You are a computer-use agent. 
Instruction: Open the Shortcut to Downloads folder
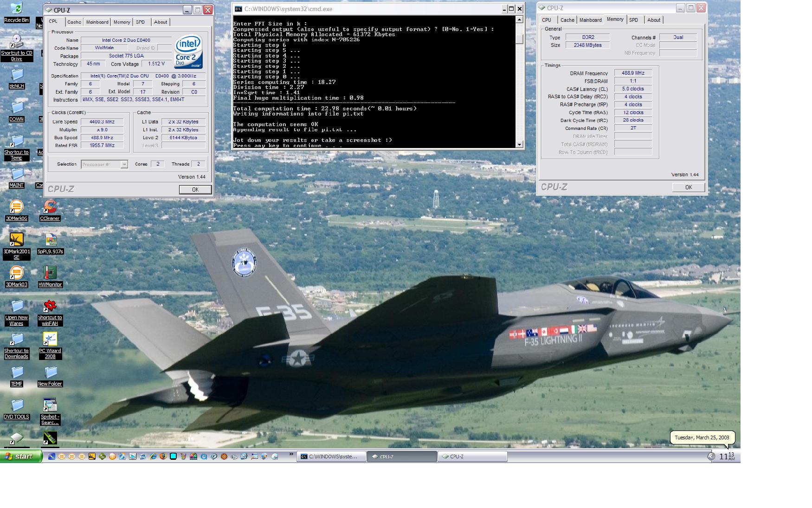click(x=16, y=346)
